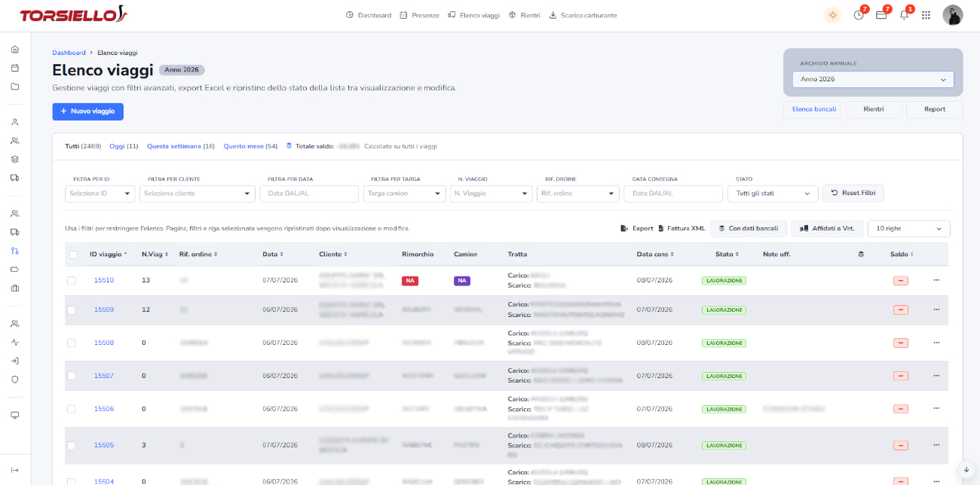Click the activity pulse icon in the sidebar
Screen dimensions: 980x485
coord(15,342)
